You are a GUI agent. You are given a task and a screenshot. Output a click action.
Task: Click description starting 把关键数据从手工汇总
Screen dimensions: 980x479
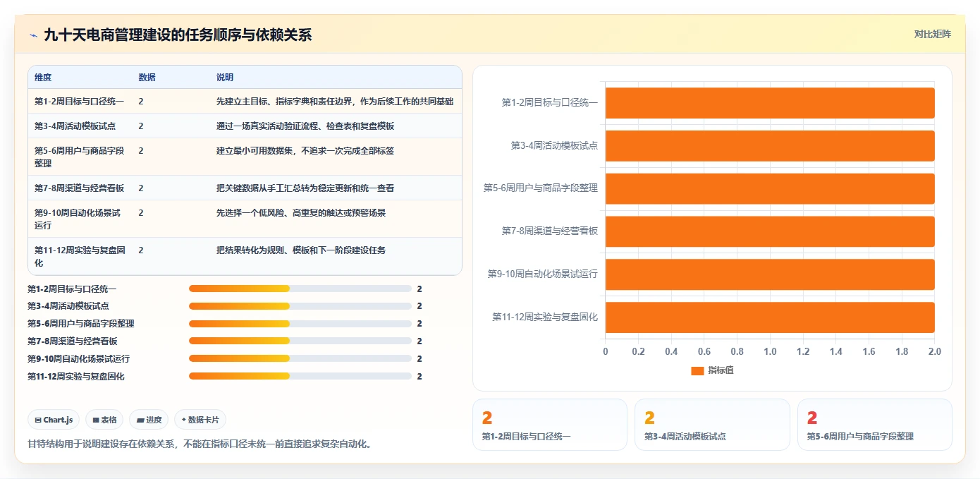tap(305, 188)
